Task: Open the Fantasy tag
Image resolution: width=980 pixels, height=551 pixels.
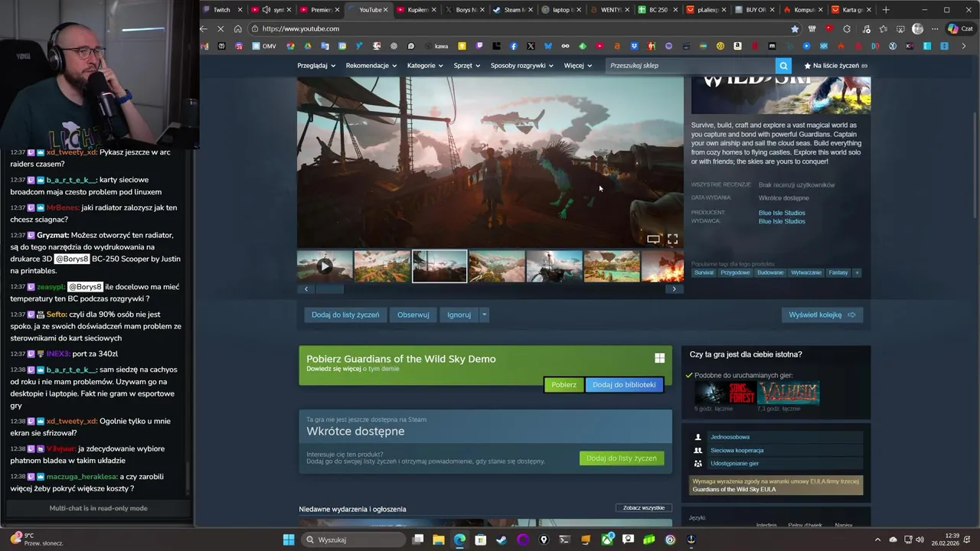Action: 838,272
